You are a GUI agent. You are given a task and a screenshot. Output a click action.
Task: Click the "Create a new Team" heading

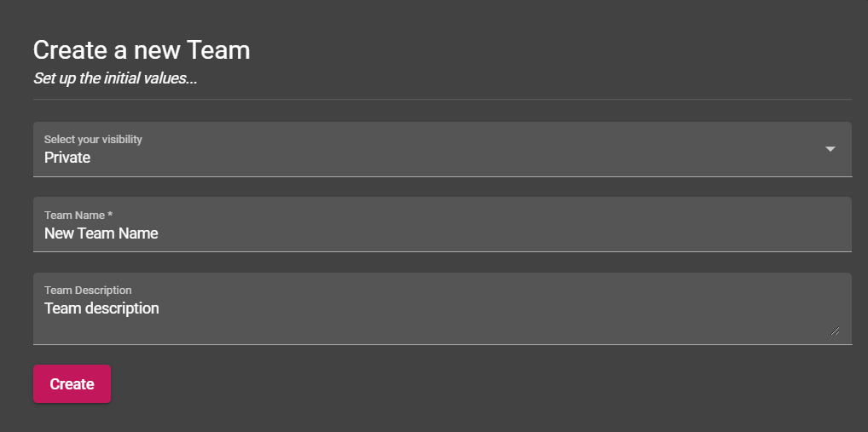(142, 50)
